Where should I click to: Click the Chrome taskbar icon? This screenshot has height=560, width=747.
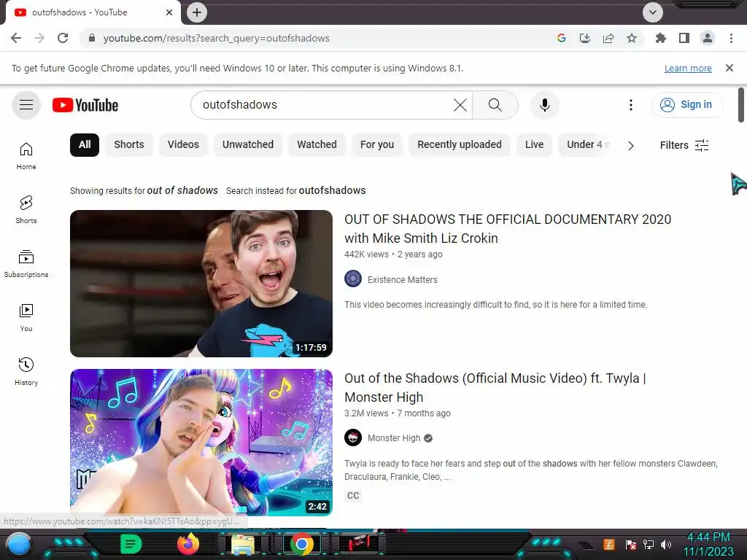[301, 544]
